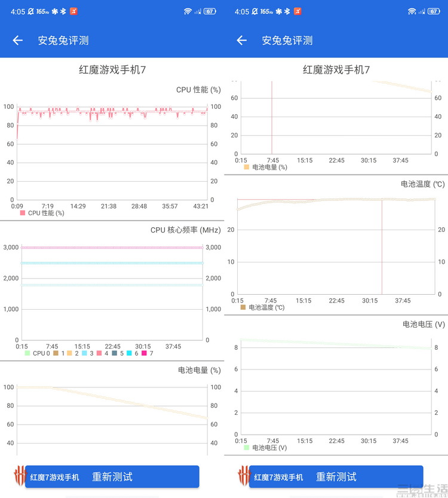Tap the 红魔游戏手机7 heading on the right screen

[x=336, y=69]
